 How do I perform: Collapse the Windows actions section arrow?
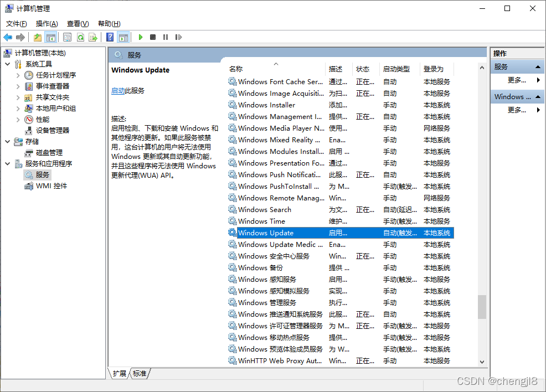538,97
